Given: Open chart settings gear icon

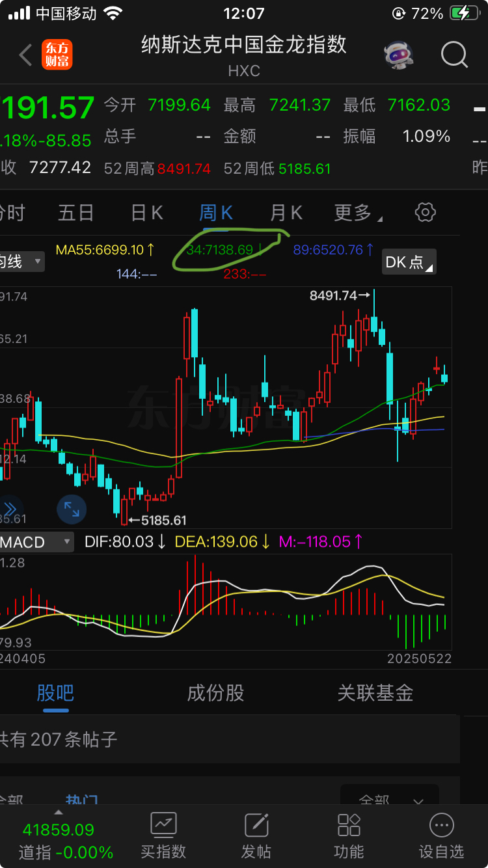Looking at the screenshot, I should pos(425,212).
